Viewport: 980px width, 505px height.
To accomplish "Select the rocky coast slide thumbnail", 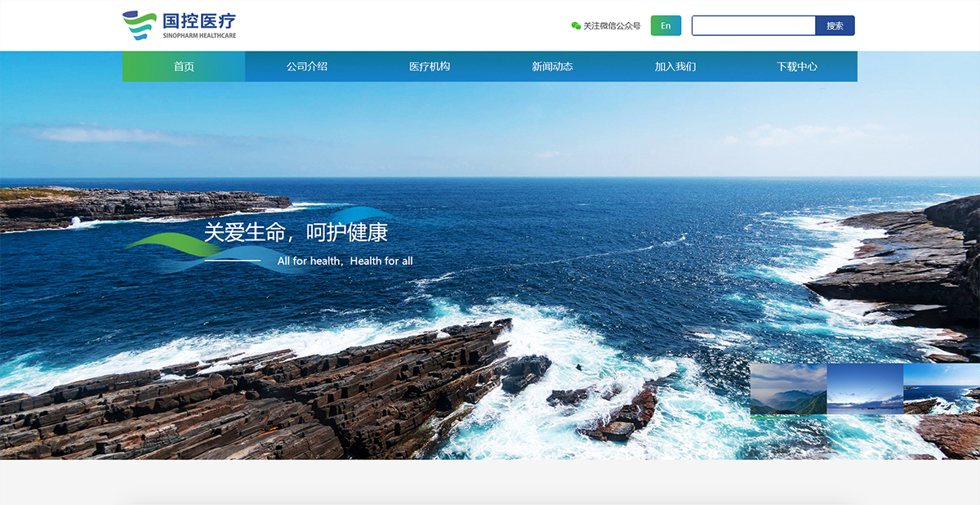I will pos(941,389).
